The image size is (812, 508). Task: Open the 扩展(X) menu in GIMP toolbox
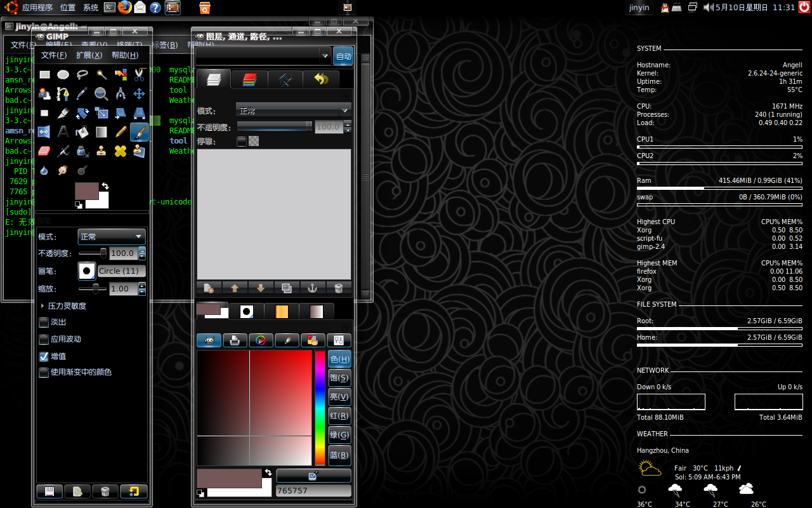click(x=89, y=55)
